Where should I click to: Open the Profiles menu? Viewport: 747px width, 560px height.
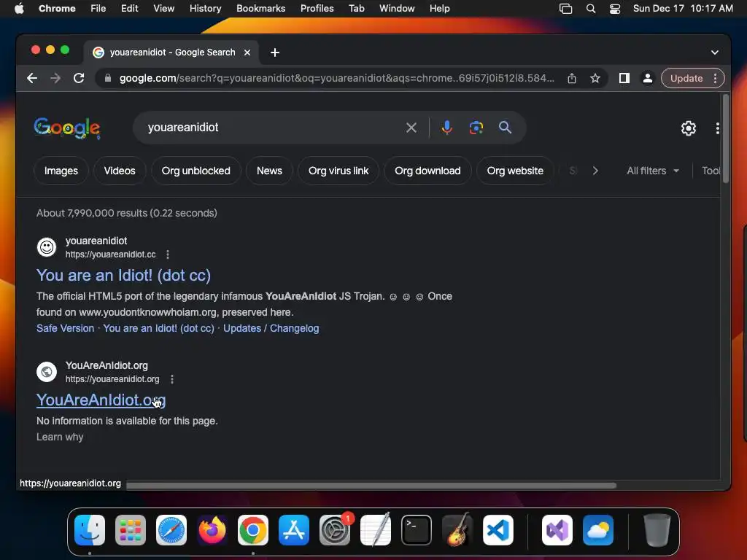(317, 9)
